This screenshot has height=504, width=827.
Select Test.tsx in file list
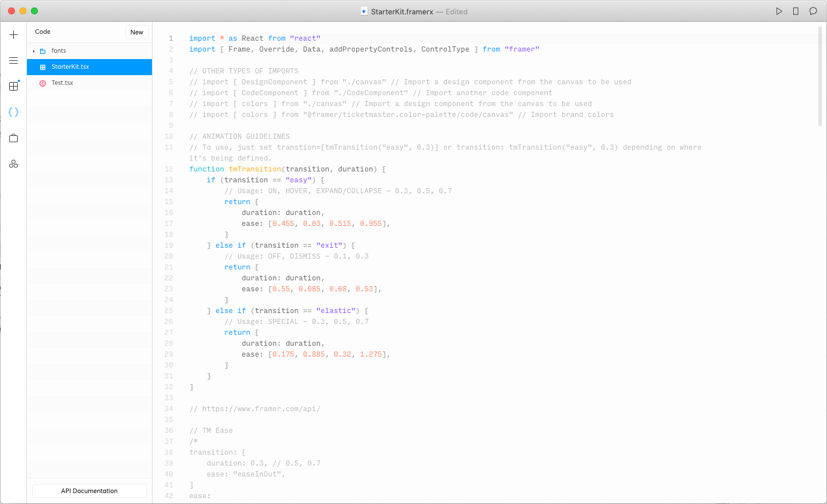89,83
